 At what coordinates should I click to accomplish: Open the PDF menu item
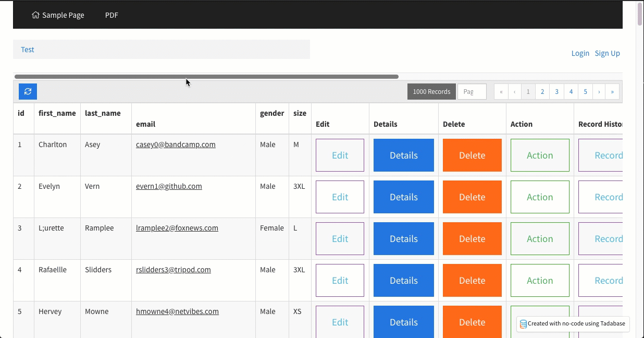click(112, 15)
